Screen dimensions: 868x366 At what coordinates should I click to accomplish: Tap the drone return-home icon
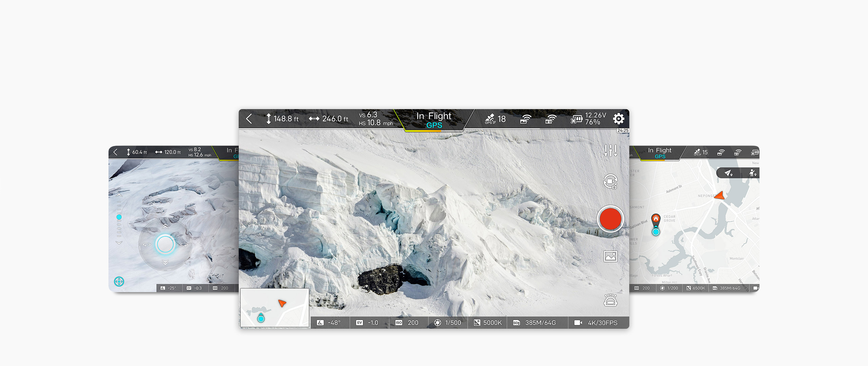point(610,300)
